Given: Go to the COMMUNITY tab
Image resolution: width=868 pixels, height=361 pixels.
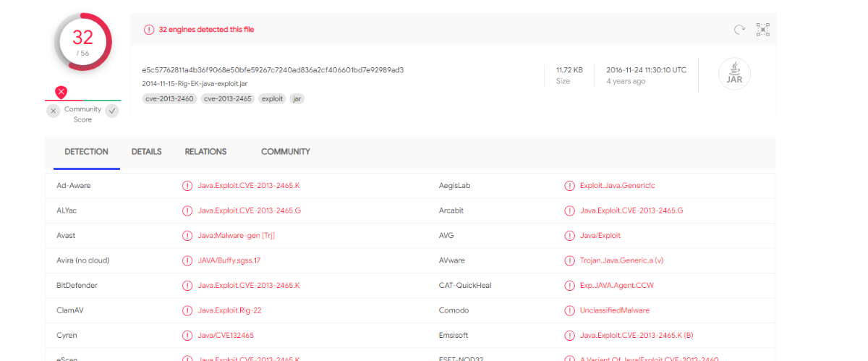Looking at the screenshot, I should [x=285, y=152].
